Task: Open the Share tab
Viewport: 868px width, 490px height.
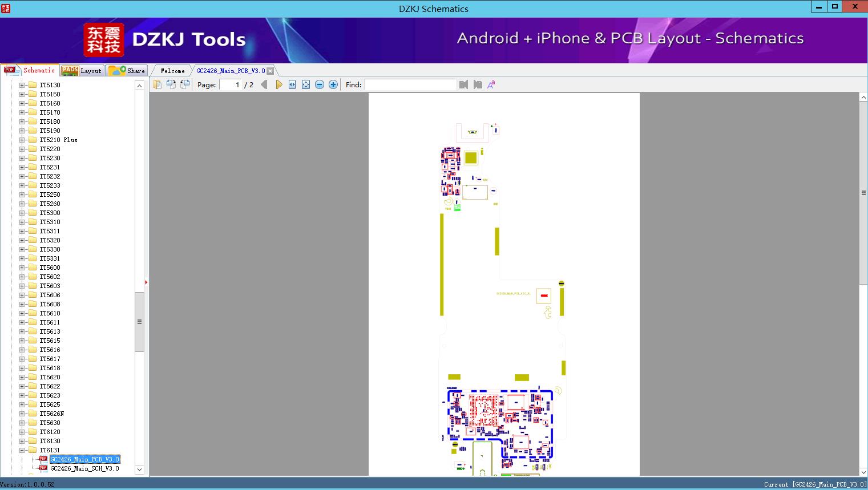Action: 127,71
